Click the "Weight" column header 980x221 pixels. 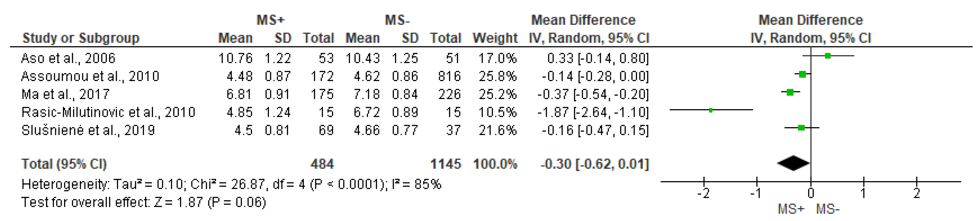point(495,38)
